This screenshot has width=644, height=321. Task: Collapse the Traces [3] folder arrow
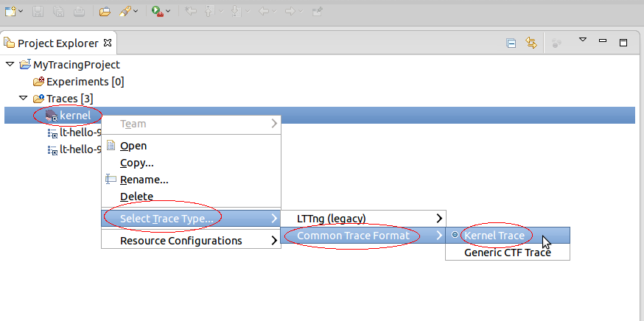23,98
